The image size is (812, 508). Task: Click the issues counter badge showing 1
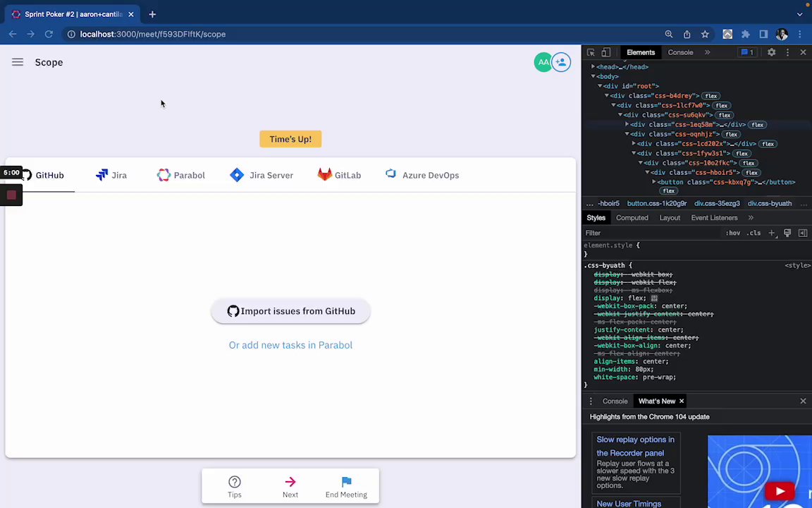[x=747, y=52]
